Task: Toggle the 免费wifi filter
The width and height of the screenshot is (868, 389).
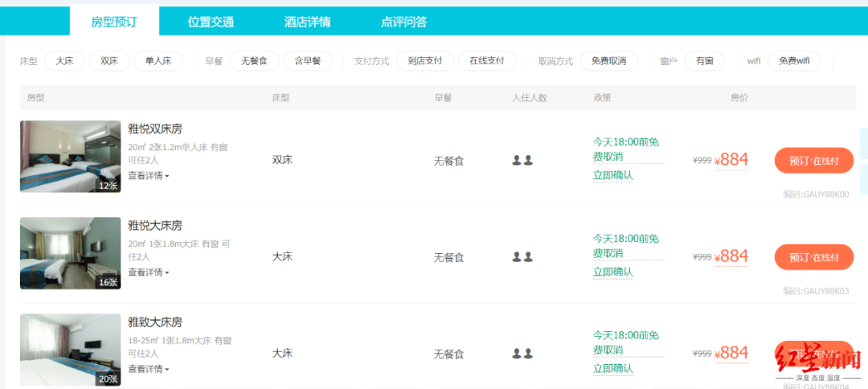Action: click(794, 61)
